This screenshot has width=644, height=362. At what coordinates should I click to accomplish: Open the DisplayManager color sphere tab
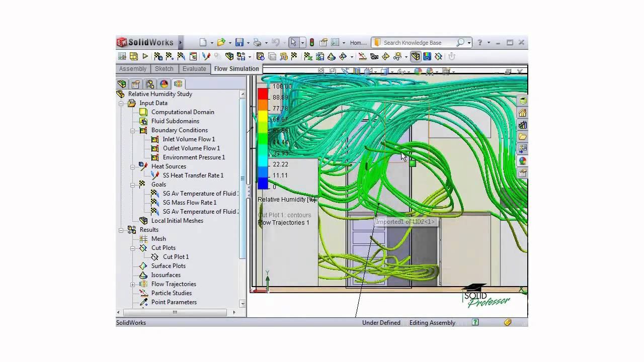pyautogui.click(x=164, y=84)
